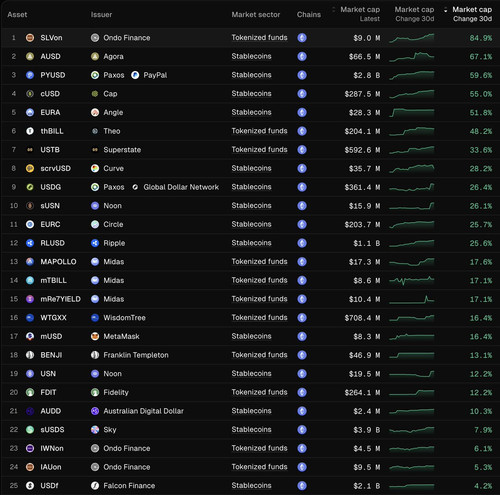
Task: Open the Agora issuer link
Action: [x=113, y=56]
